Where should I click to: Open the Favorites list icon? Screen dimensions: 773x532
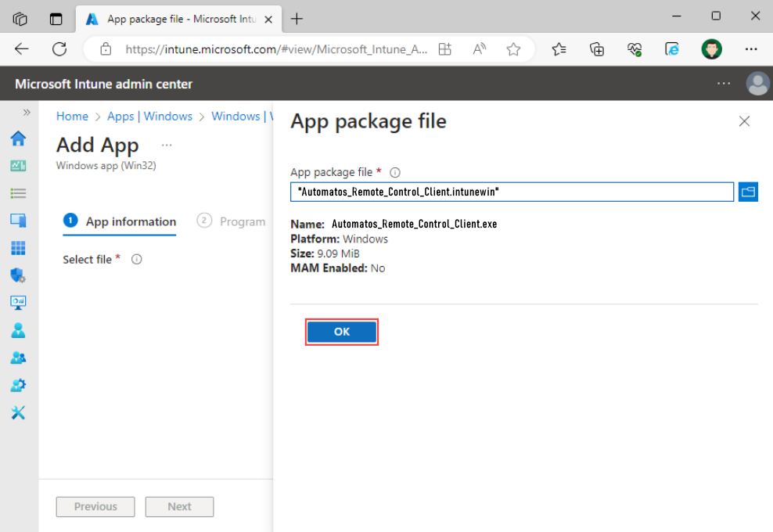click(x=559, y=49)
